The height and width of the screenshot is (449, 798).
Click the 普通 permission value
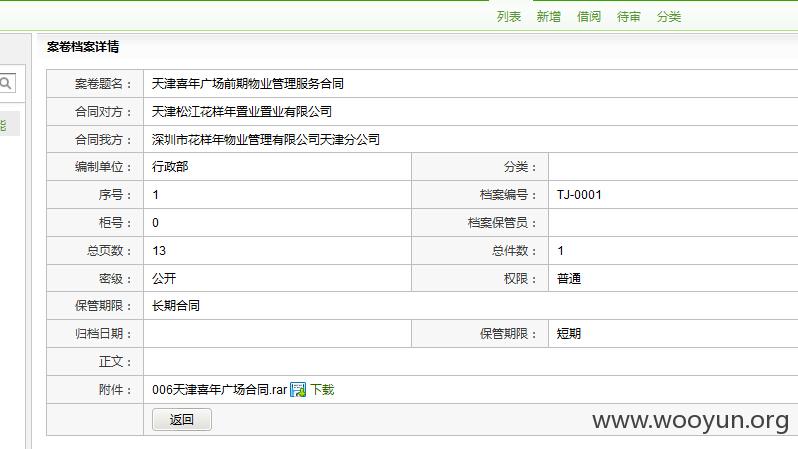click(568, 278)
